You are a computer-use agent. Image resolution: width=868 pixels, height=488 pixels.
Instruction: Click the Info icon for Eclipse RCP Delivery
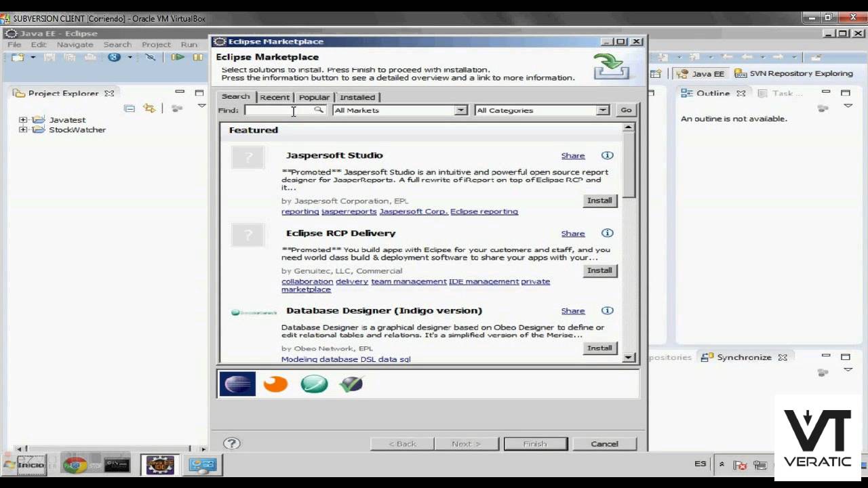[x=607, y=233]
